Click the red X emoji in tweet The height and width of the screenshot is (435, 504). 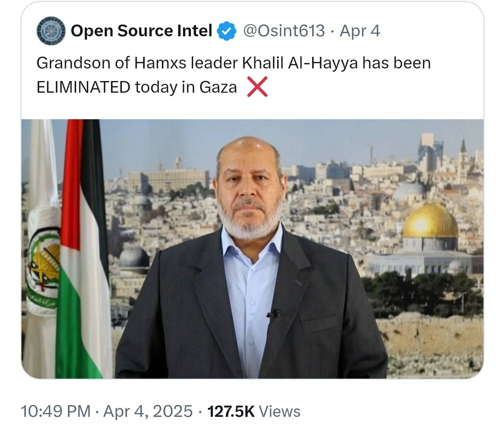[257, 88]
